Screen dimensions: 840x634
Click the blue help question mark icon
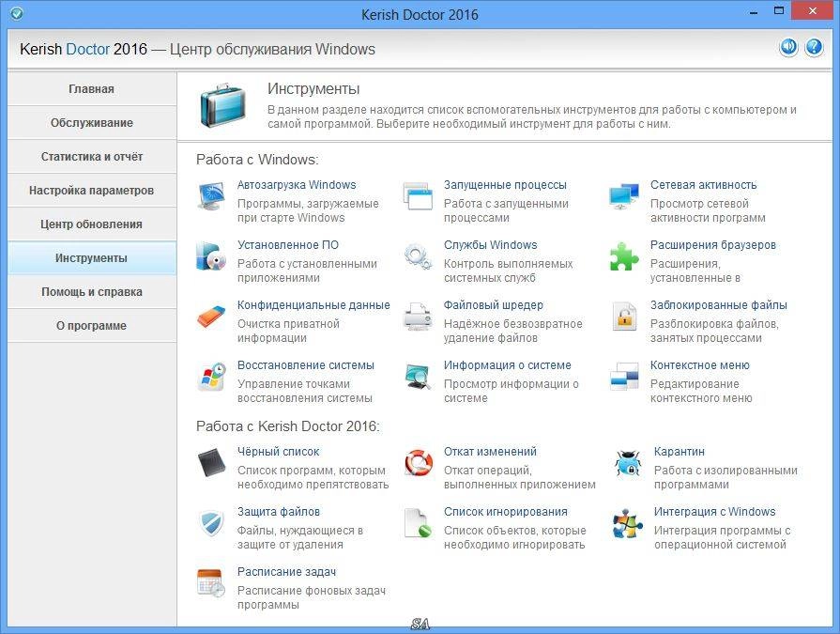814,47
